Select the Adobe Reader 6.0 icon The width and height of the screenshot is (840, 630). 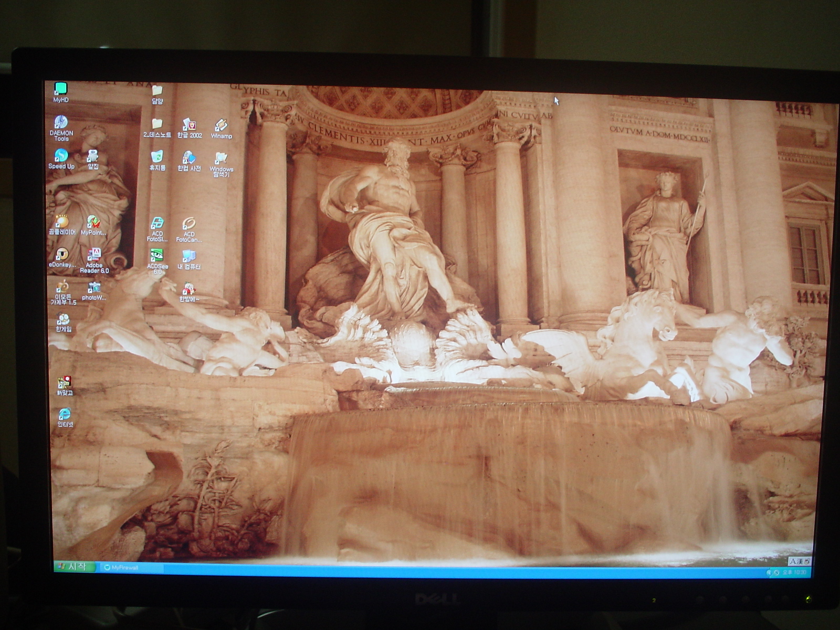coord(94,256)
